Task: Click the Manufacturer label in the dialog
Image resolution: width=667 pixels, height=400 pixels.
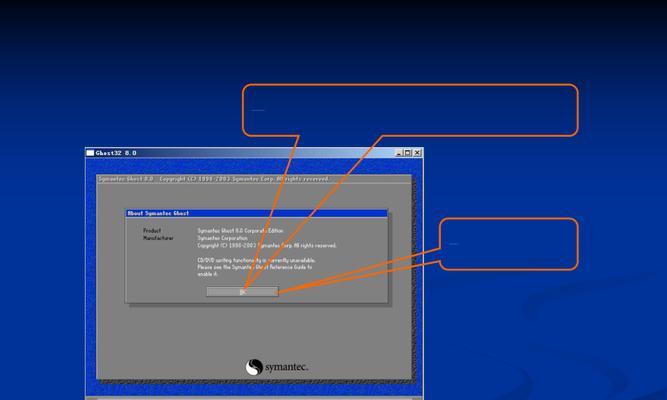Action: pos(158,238)
